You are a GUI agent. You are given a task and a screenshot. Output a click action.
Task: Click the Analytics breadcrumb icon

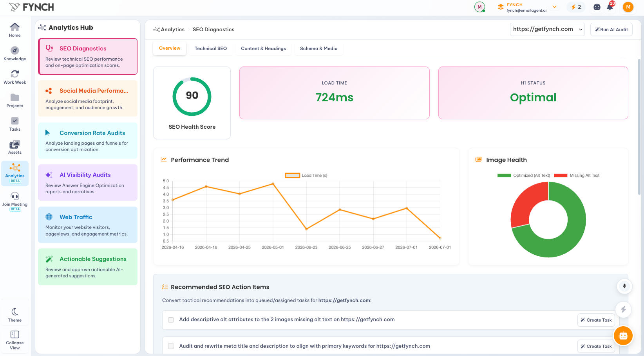pos(156,29)
